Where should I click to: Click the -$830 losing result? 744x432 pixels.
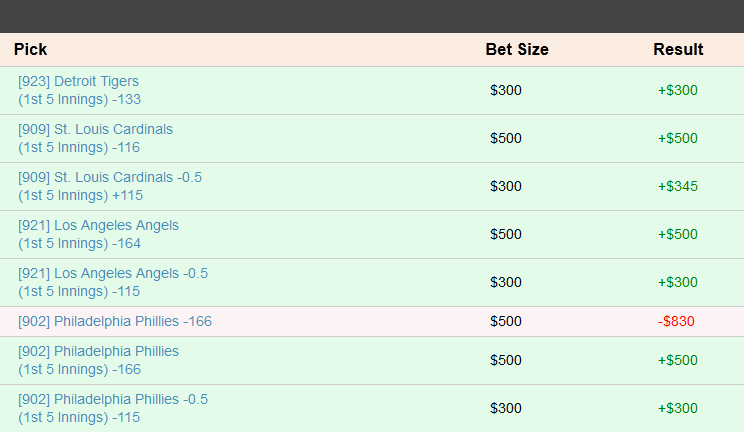click(676, 321)
